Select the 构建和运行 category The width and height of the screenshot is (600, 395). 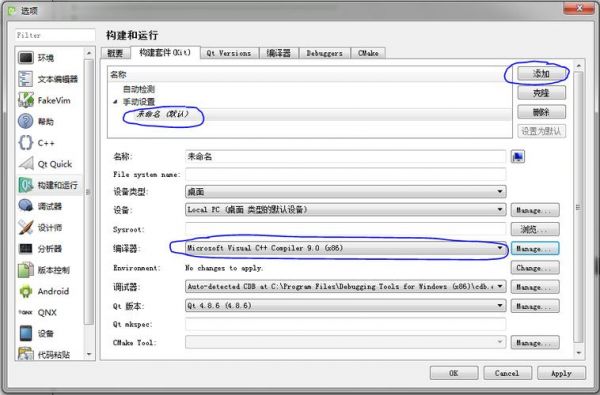49,185
